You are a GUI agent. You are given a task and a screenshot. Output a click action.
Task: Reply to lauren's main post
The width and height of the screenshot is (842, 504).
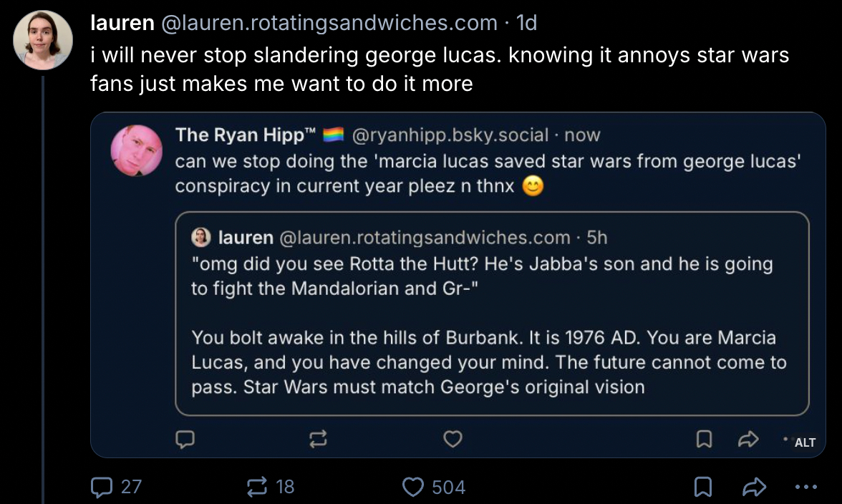(101, 488)
